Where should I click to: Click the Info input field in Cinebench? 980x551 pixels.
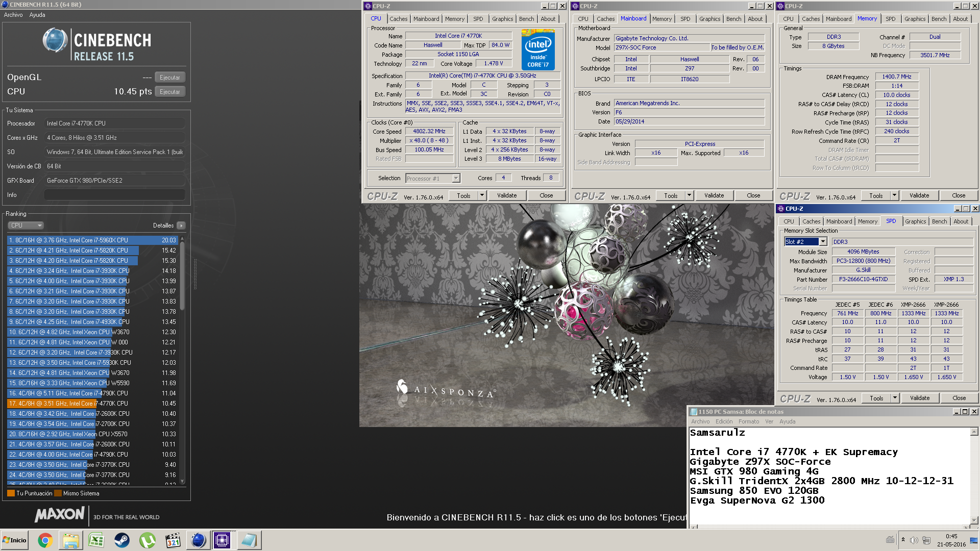tap(115, 195)
